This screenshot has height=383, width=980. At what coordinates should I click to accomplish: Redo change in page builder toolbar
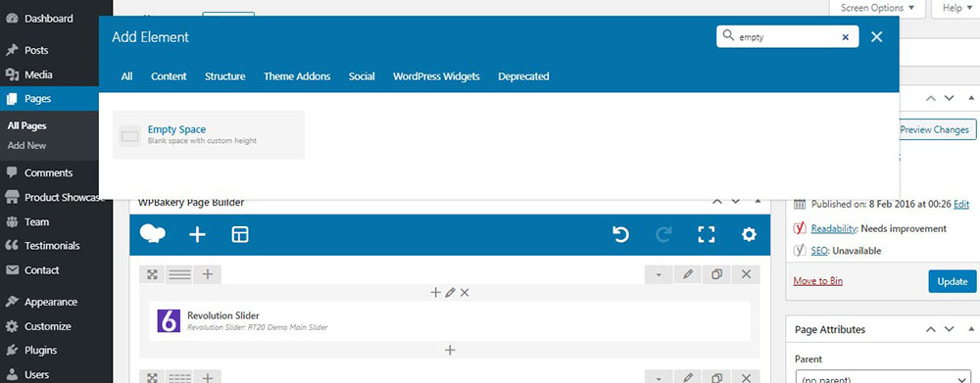663,235
